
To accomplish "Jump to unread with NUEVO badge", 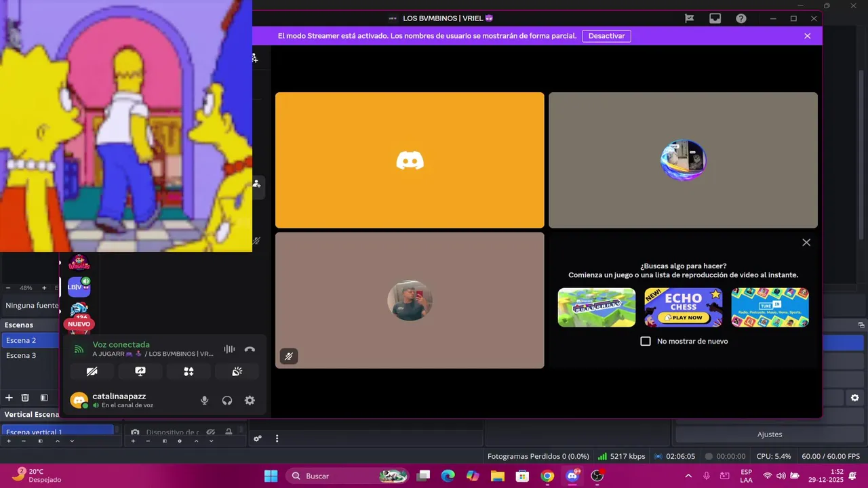I will pos(79,324).
